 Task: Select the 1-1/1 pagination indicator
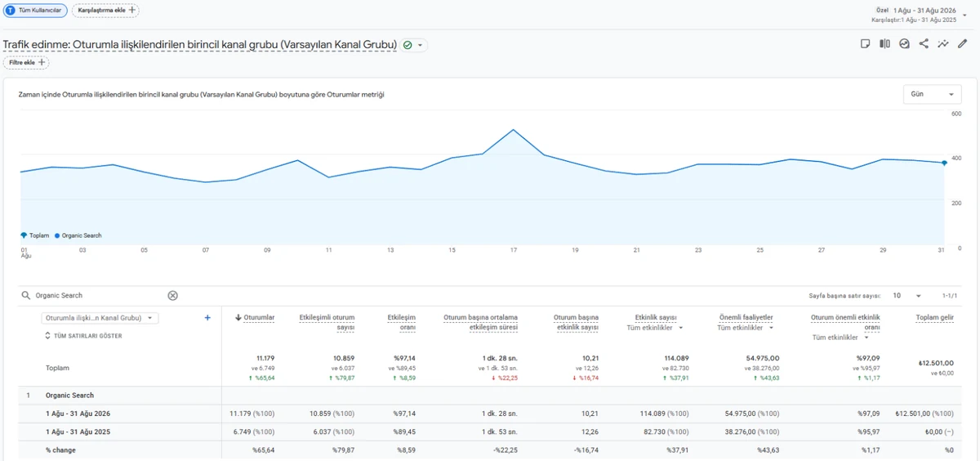[x=949, y=296]
